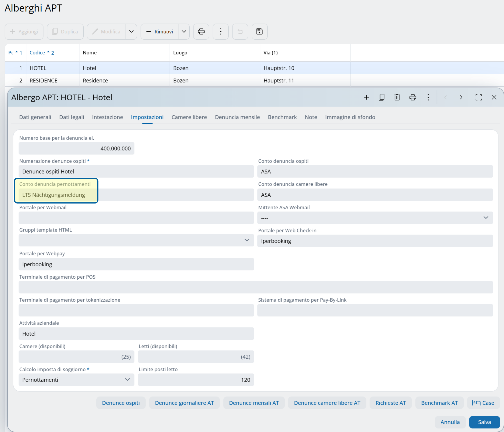This screenshot has width=504, height=432.
Task: Go to next record arrow
Action: pos(461,97)
